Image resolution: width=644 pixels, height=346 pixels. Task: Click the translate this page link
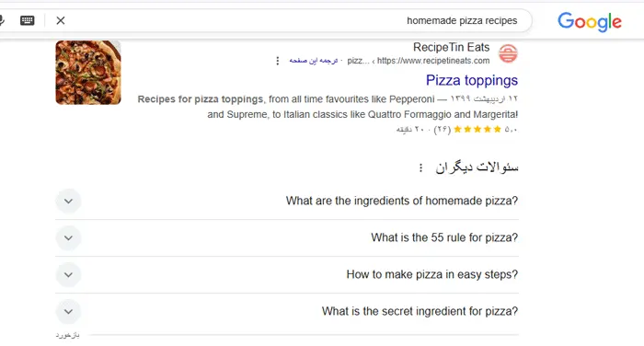point(314,61)
